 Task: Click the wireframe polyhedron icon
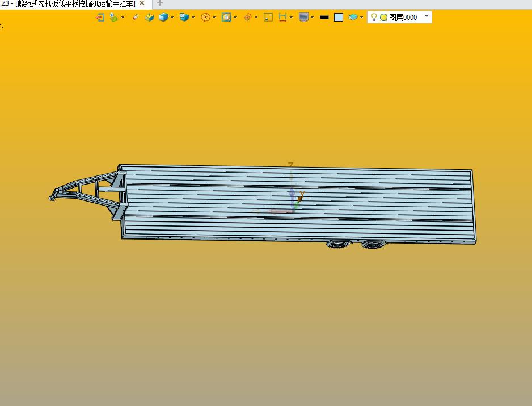click(x=205, y=17)
